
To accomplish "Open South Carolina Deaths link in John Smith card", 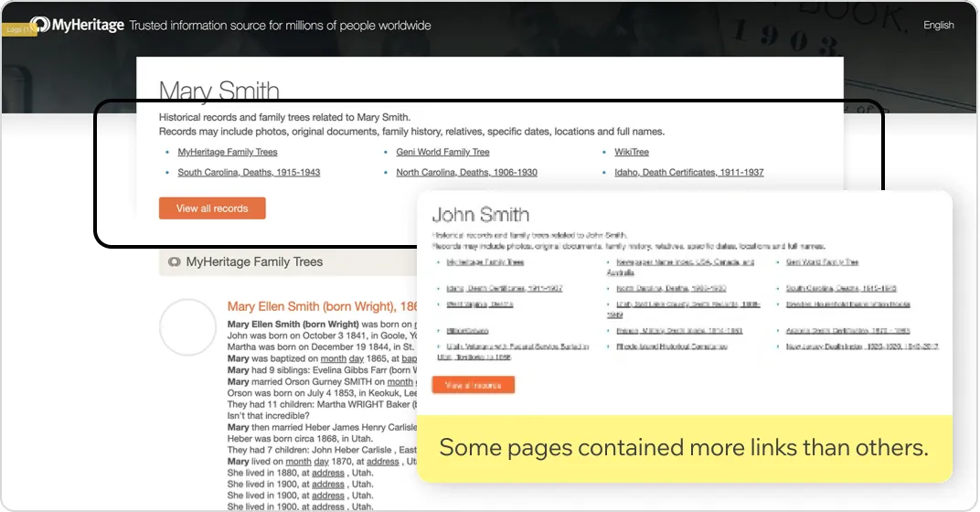I will 841,288.
